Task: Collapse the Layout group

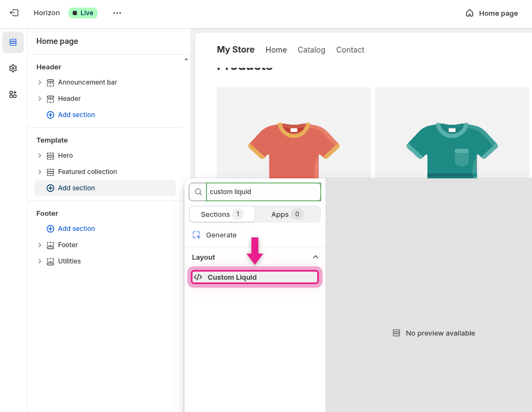Action: tap(315, 257)
